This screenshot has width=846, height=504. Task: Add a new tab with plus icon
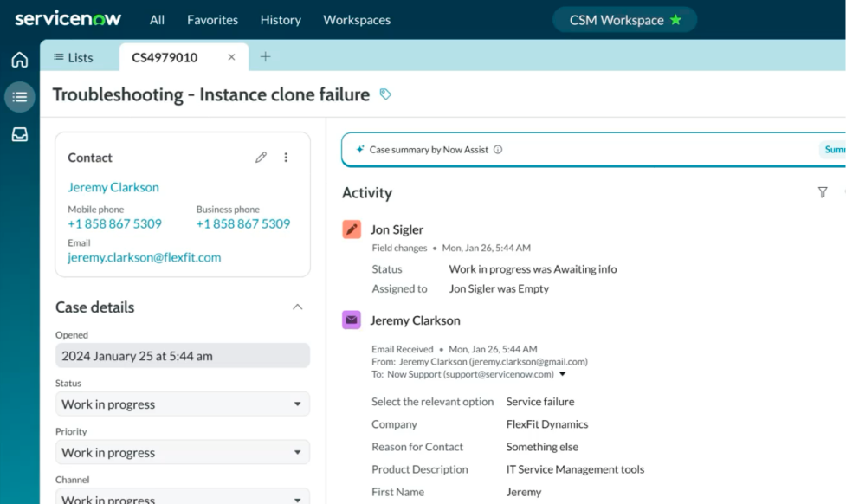[x=265, y=57]
